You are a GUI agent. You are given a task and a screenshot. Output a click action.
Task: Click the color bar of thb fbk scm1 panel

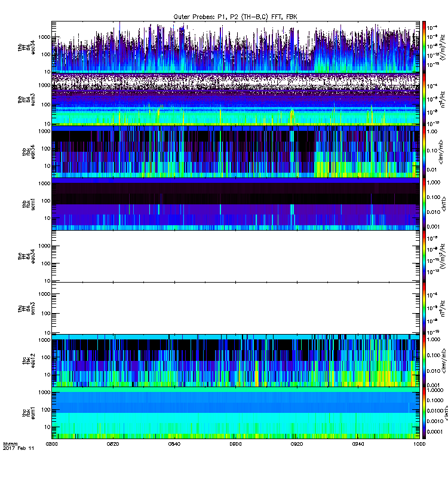(424, 204)
